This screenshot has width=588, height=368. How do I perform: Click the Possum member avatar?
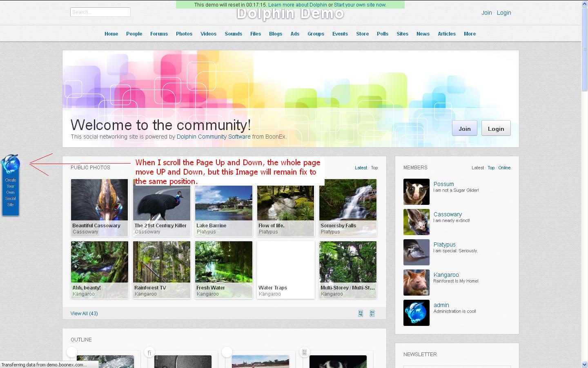416,192
